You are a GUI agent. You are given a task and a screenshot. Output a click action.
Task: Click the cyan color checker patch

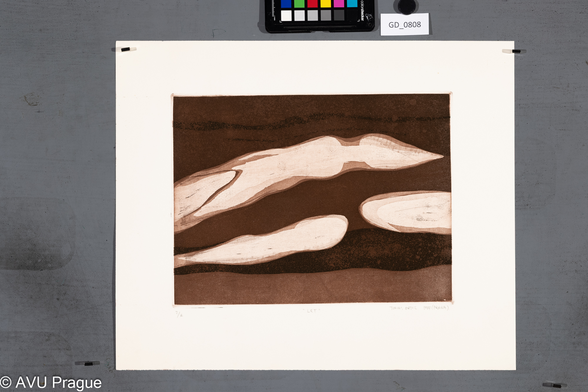click(x=352, y=4)
